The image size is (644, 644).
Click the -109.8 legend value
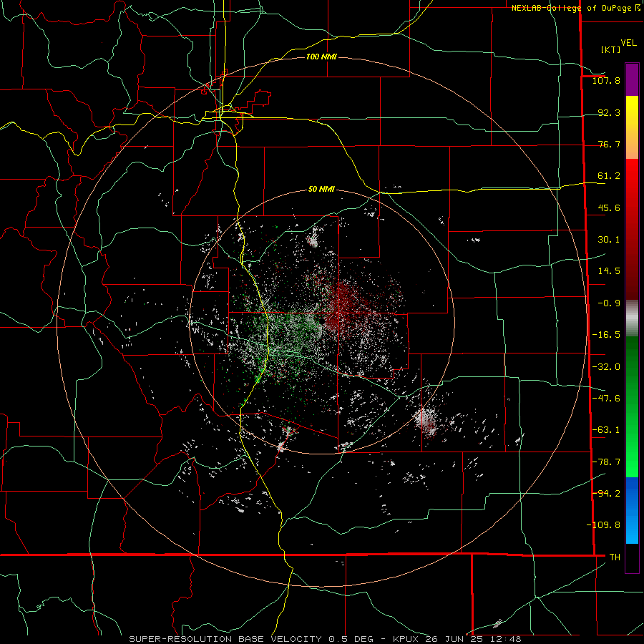pyautogui.click(x=603, y=525)
